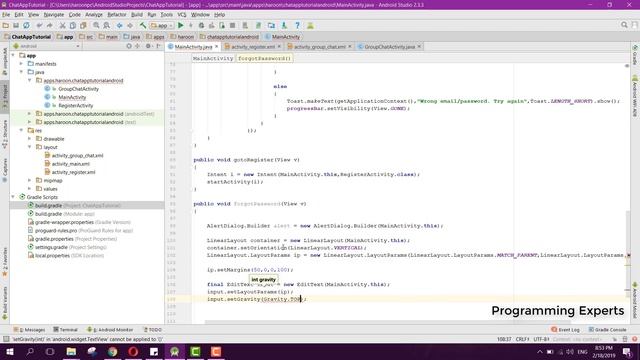This screenshot has height=360, width=640.
Task: Click the Search Everywhere magnifier icon
Action: 624,25
